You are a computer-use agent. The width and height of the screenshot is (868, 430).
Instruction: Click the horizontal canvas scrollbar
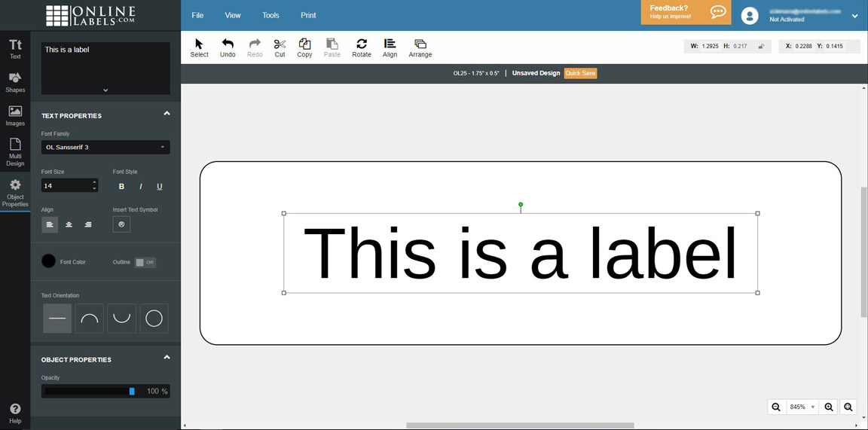pyautogui.click(x=521, y=425)
